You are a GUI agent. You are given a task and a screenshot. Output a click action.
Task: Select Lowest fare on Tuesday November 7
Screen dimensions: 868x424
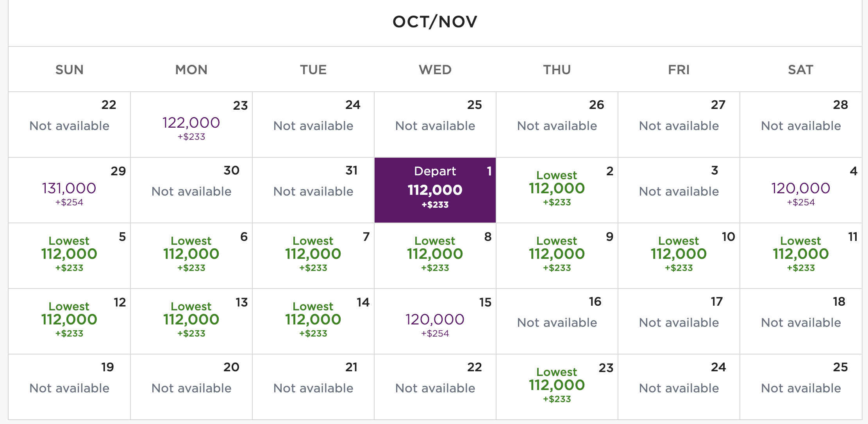point(313,256)
